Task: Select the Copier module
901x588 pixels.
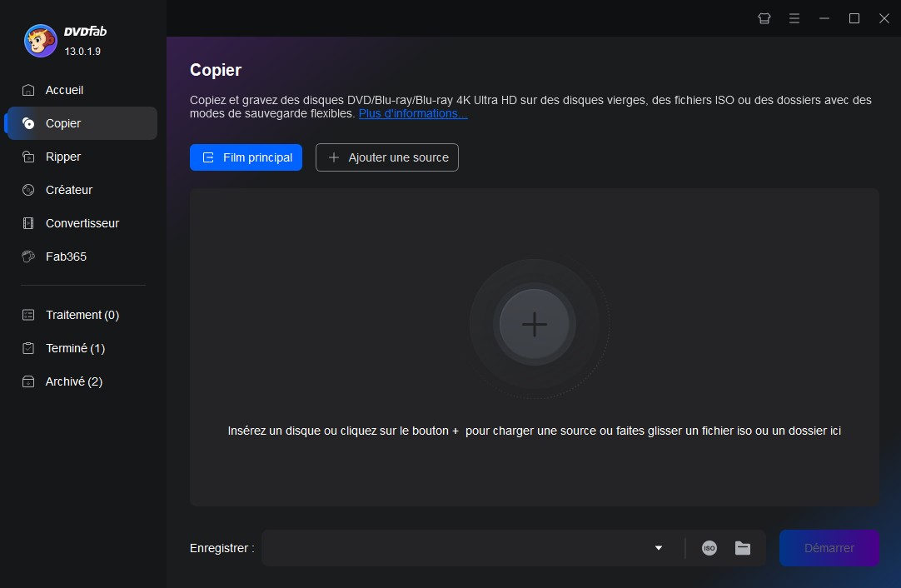Action: 81,123
